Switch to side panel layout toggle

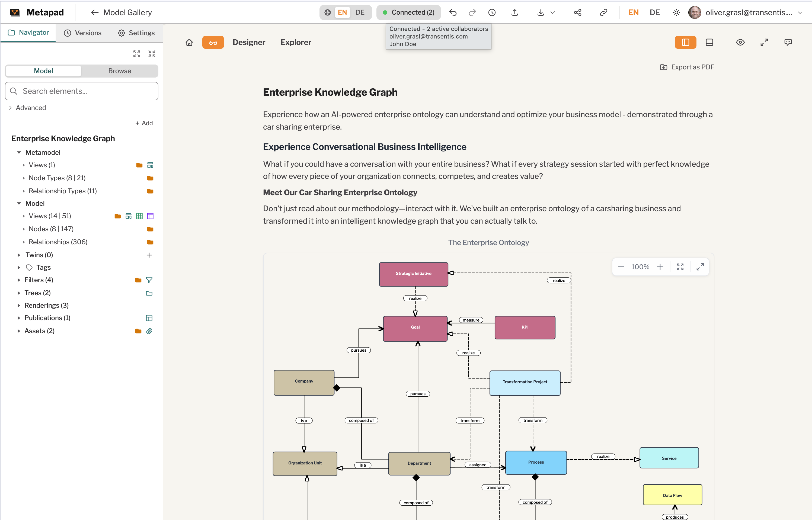pos(685,42)
